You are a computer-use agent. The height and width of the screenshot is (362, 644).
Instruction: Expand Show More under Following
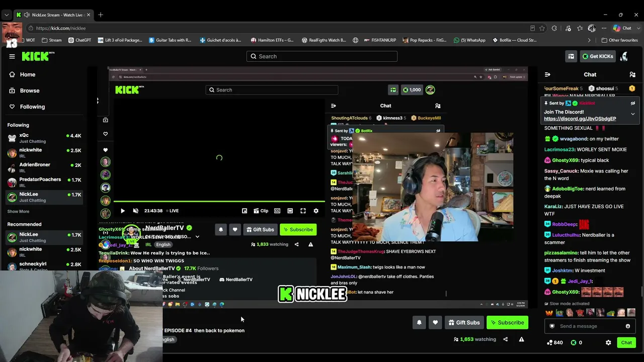coord(18,212)
